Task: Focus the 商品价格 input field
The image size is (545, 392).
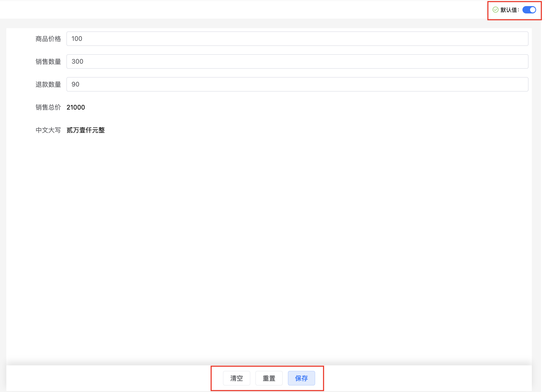Action: [297, 39]
